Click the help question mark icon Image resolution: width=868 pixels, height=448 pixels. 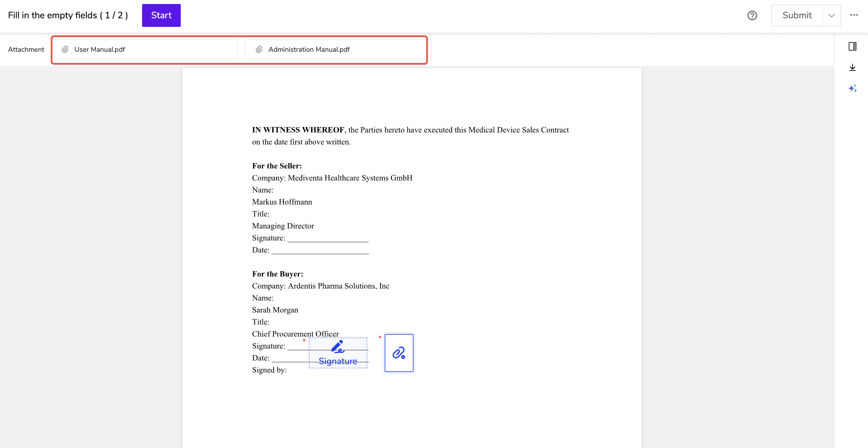click(x=752, y=15)
